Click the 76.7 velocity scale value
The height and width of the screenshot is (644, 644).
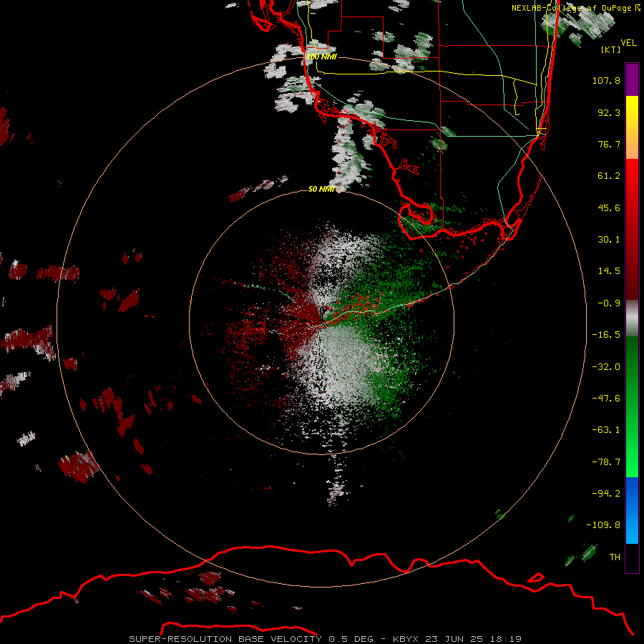click(x=609, y=144)
